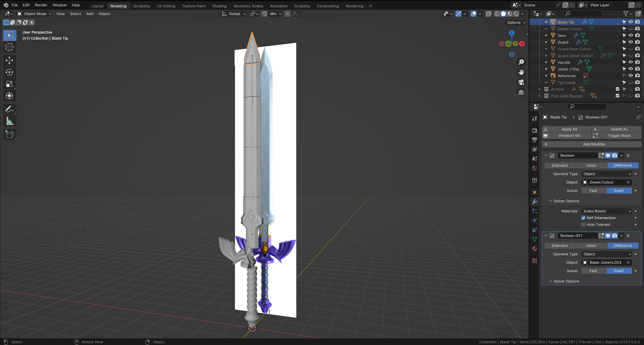Open the Material properties tab
This screenshot has width=644, height=345.
click(534, 249)
